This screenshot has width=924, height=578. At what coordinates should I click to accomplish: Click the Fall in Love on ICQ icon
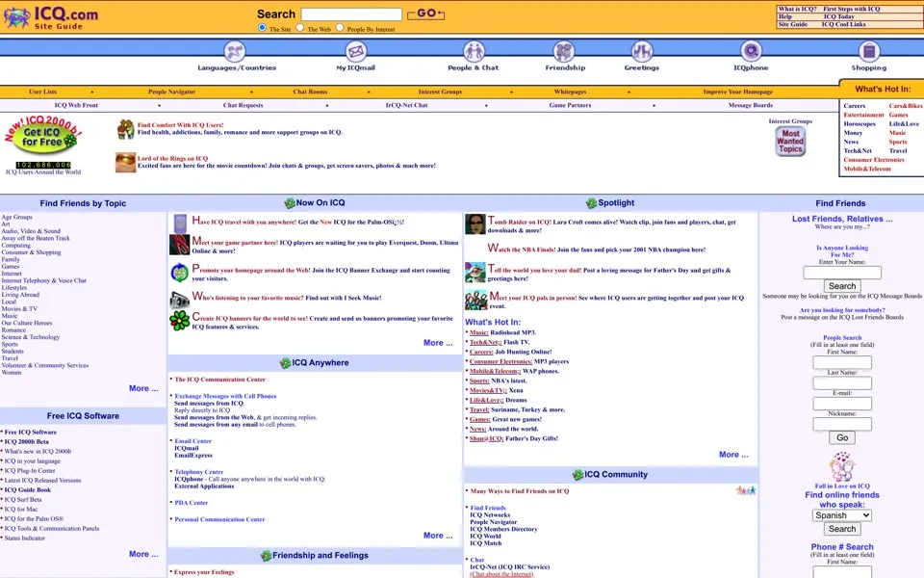click(842, 467)
